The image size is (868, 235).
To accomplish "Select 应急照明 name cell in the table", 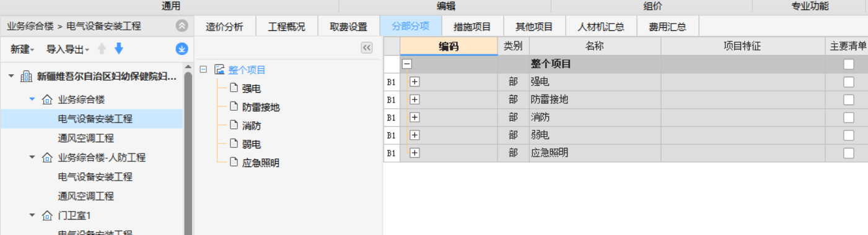I will (x=595, y=153).
